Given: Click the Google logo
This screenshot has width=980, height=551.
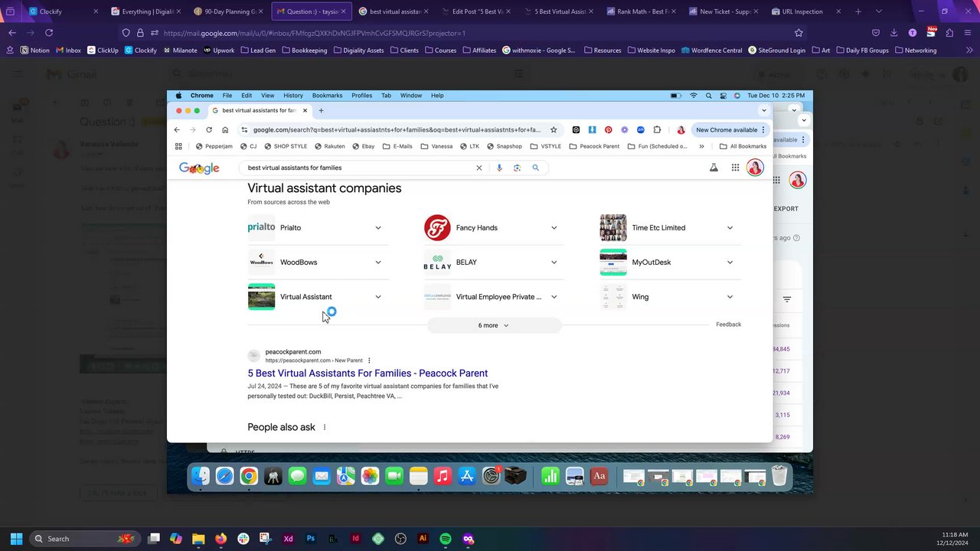Looking at the screenshot, I should [x=199, y=168].
